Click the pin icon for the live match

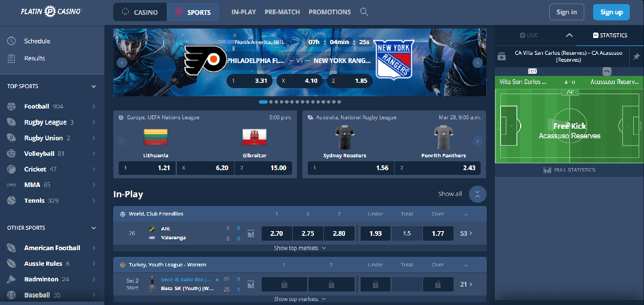[636, 56]
